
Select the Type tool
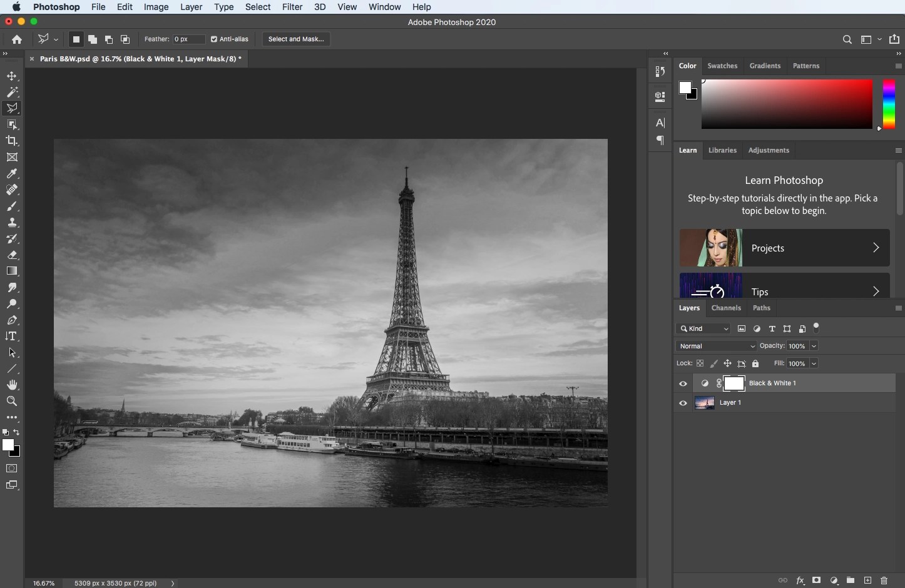tap(13, 336)
